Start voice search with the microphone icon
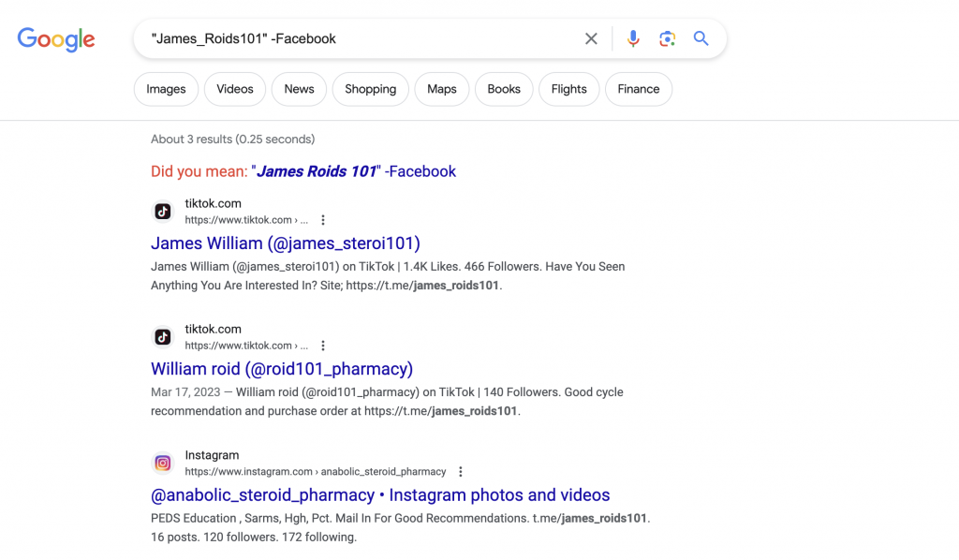 tap(633, 38)
